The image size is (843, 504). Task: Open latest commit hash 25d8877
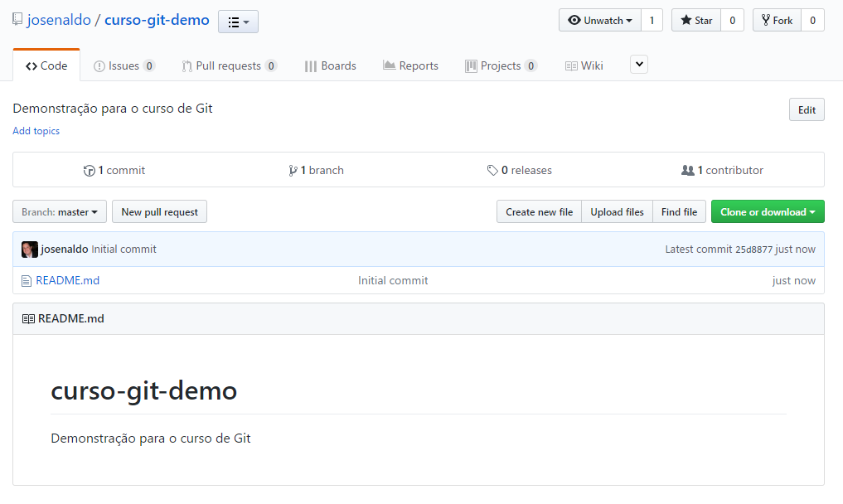[753, 250]
